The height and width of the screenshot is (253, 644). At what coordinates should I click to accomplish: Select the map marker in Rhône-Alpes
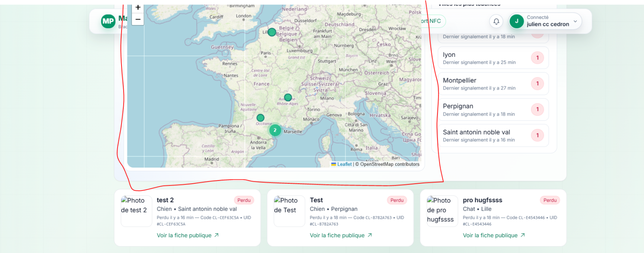coord(288,97)
